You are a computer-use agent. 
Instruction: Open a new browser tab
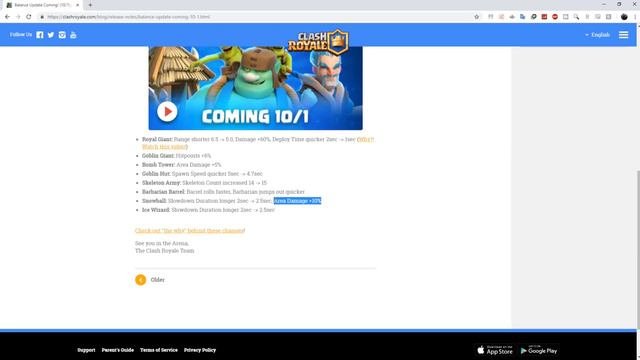click(90, 5)
